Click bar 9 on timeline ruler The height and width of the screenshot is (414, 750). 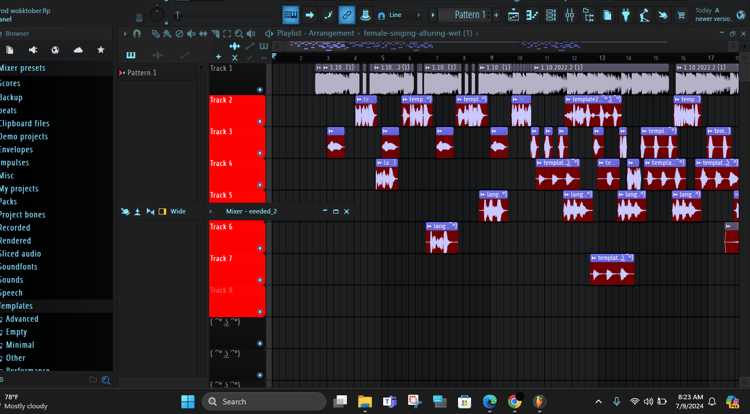[x=491, y=58]
